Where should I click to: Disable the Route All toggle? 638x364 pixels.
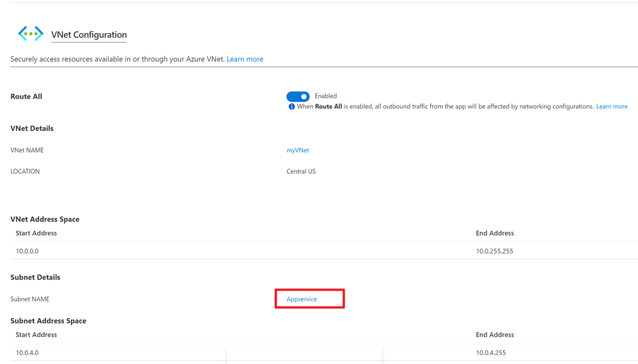coord(298,96)
